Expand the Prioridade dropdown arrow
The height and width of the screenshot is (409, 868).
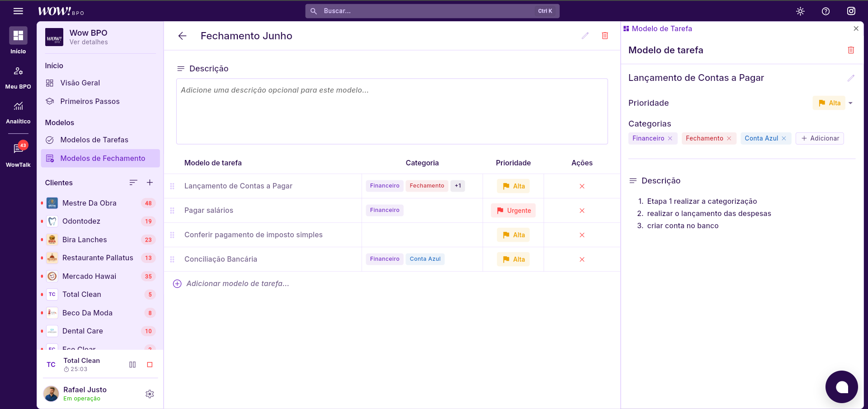pyautogui.click(x=850, y=103)
